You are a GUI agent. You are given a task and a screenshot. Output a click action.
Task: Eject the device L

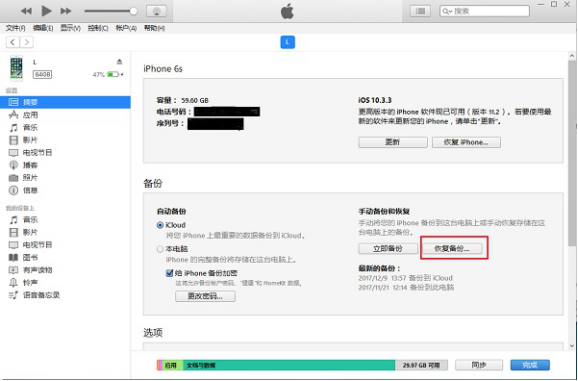click(119, 62)
